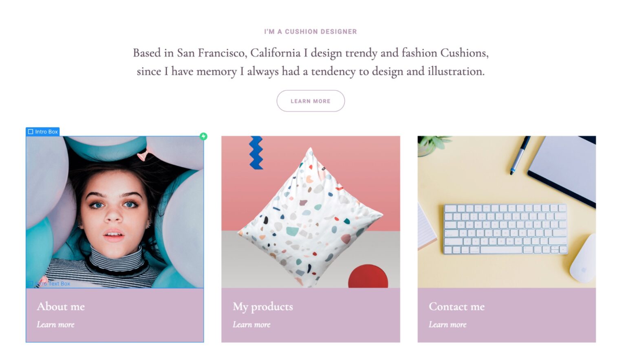Image resolution: width=626 pixels, height=364 pixels.
Task: Click the green lightning interactions badge
Action: [x=203, y=136]
